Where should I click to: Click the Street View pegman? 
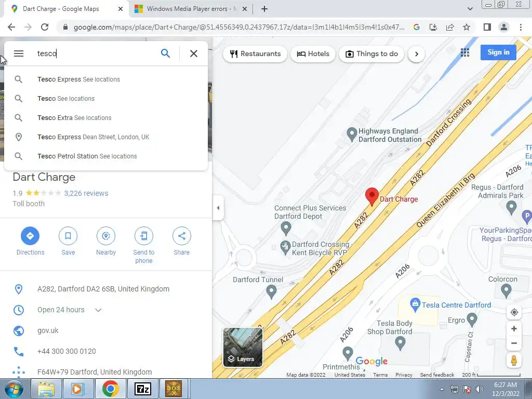[514, 361]
